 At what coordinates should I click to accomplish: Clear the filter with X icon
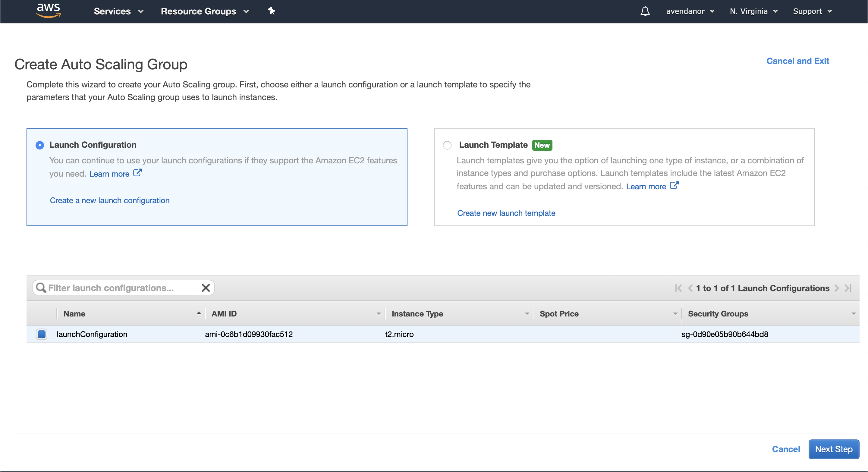pyautogui.click(x=206, y=288)
